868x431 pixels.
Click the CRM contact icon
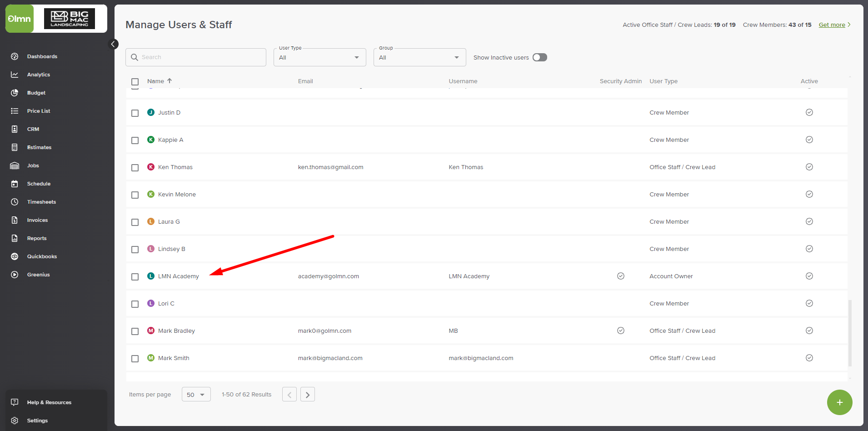coord(15,129)
